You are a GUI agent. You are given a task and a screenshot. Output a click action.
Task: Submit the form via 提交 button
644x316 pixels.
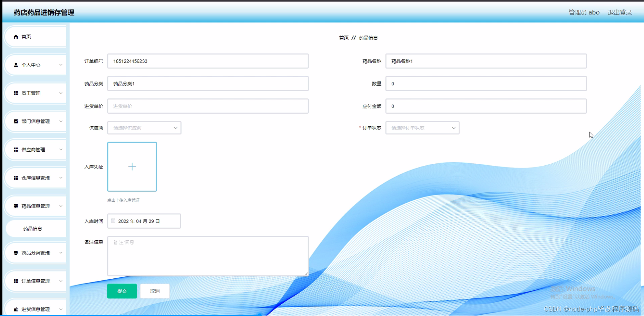[121, 291]
